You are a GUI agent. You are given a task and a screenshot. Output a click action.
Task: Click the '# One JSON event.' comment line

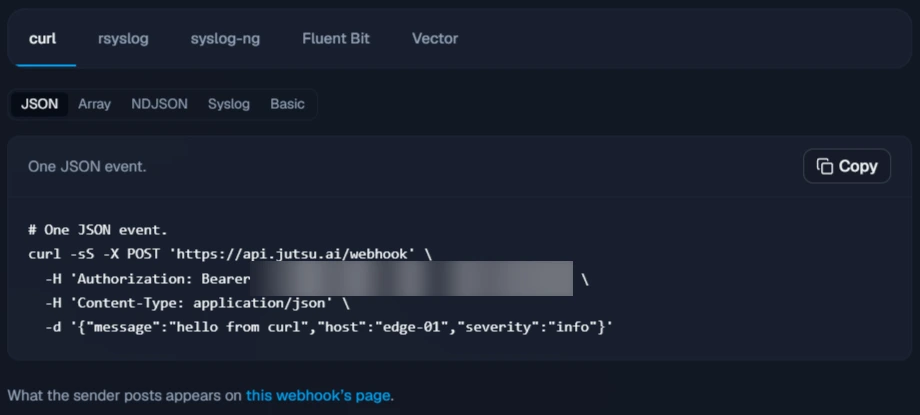pos(98,230)
